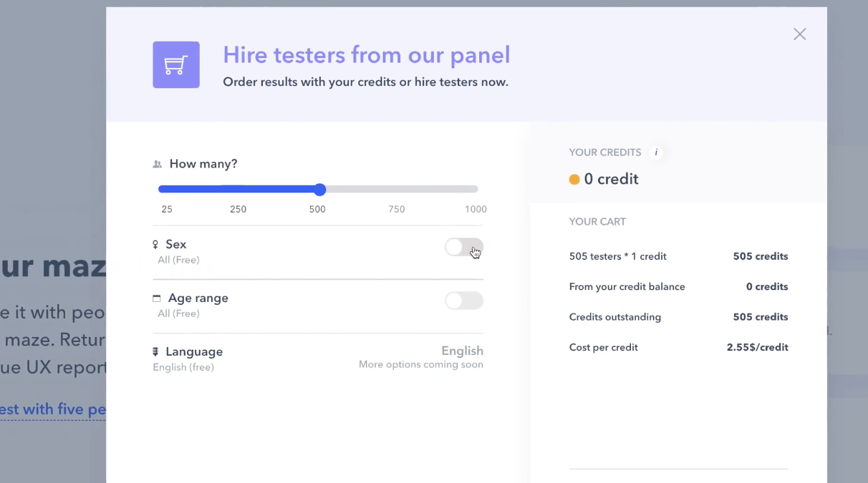868x483 pixels.
Task: Click the Cost per credit value
Action: (757, 348)
